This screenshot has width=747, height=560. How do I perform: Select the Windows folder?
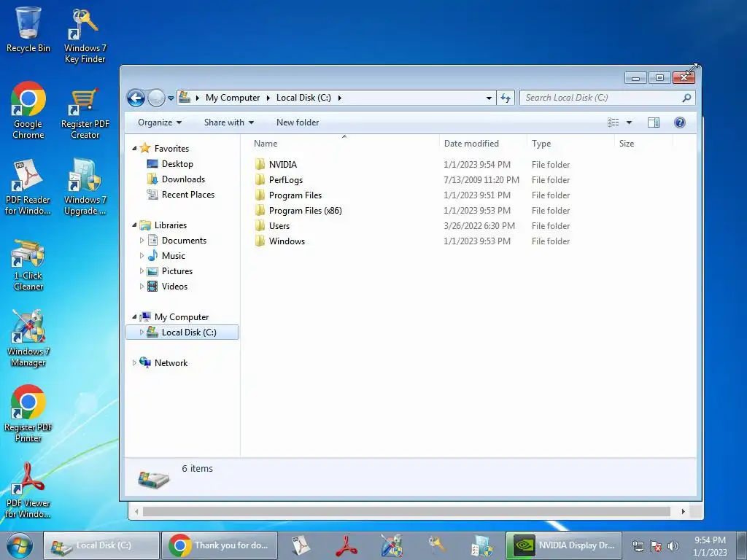[x=287, y=241]
